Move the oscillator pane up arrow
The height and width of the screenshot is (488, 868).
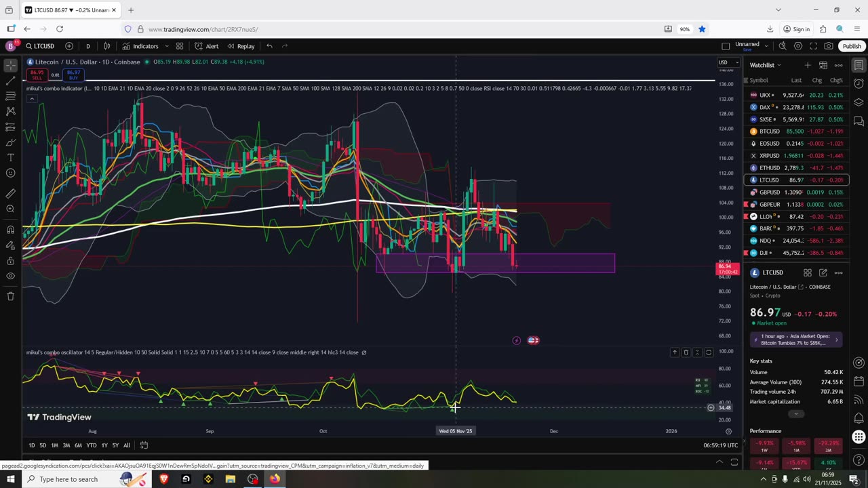click(675, 352)
